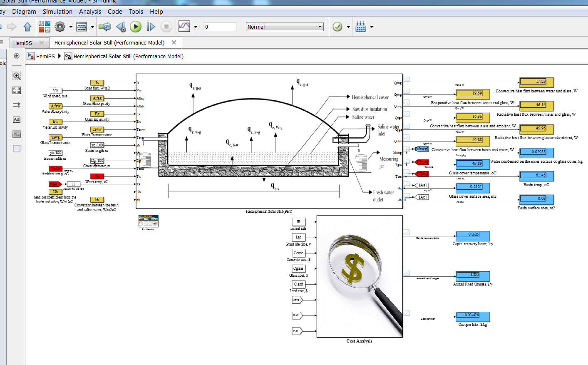Select the Zoom tool in the left palette
The height and width of the screenshot is (365, 588).
tap(17, 76)
